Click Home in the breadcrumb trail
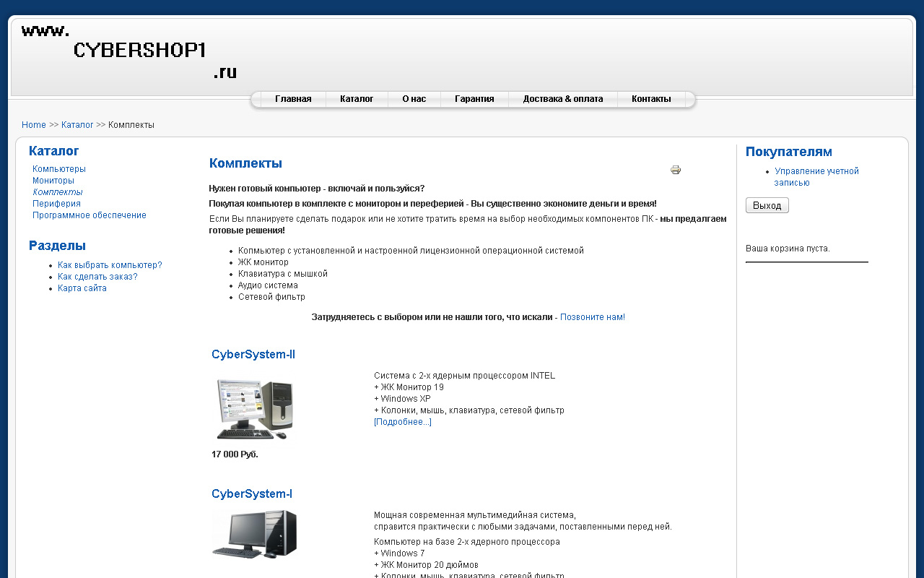This screenshot has height=578, width=924. (34, 124)
